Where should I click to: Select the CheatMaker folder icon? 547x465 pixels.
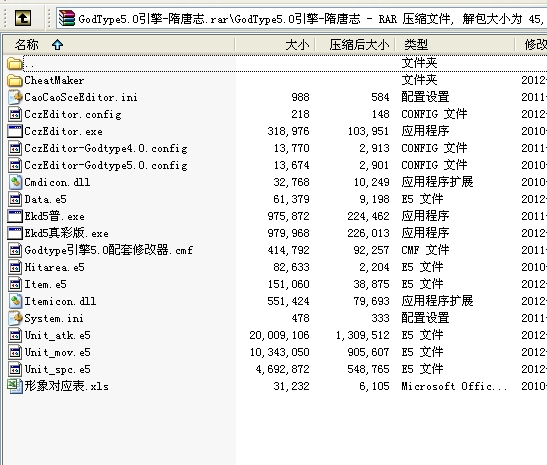pos(15,81)
